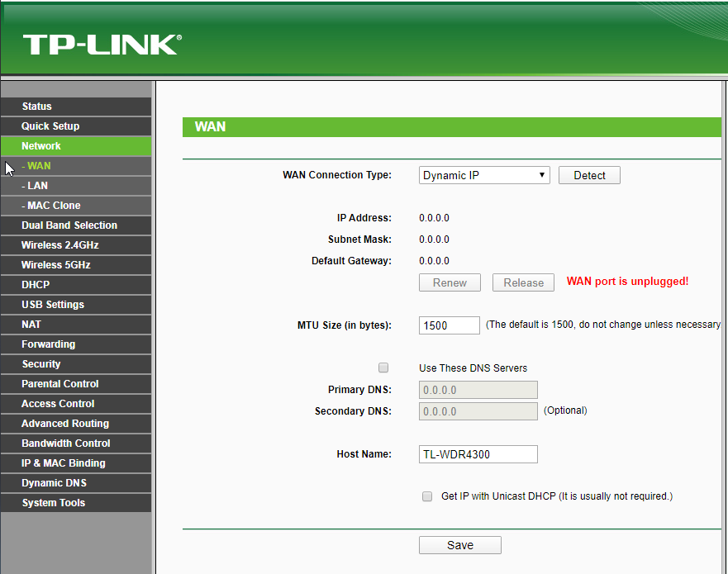Viewport: 728px width, 574px height.
Task: Open System Tools in the sidebar
Action: (76, 503)
